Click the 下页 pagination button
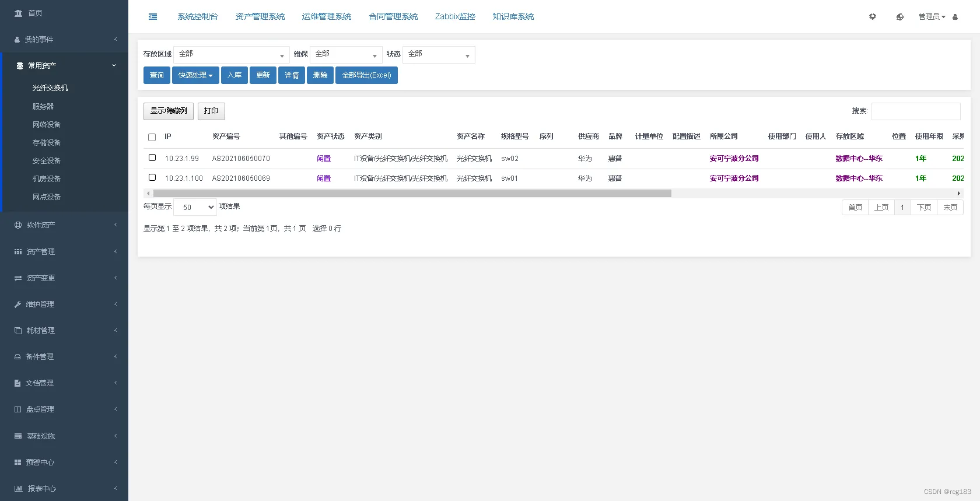Image resolution: width=980 pixels, height=501 pixels. pos(924,207)
